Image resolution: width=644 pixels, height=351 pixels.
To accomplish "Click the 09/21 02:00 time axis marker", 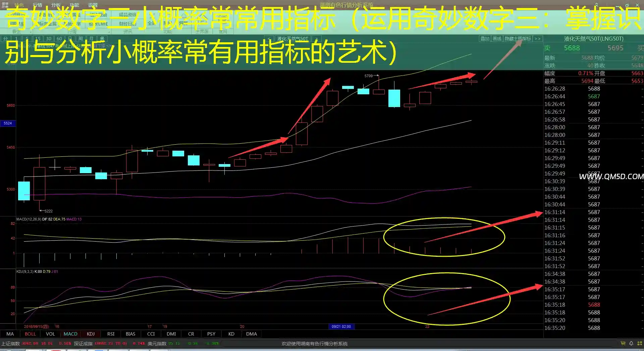I will click(341, 327).
